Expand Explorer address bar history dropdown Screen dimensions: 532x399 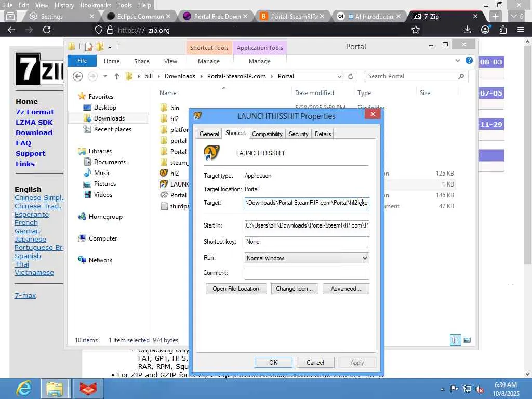339,76
